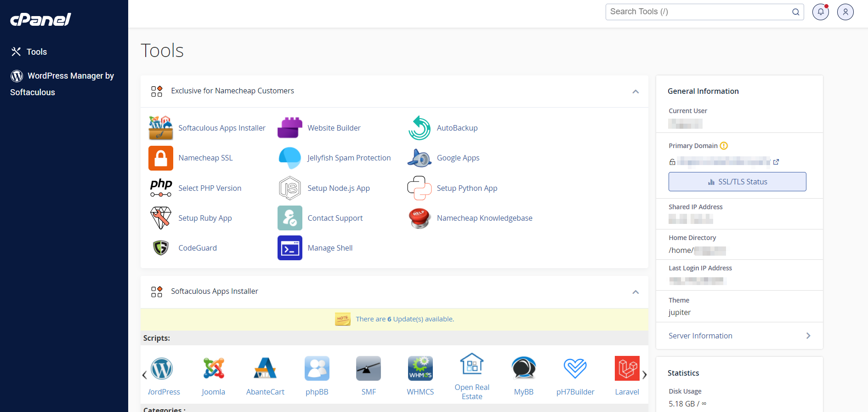This screenshot has height=412, width=868.
Task: Click the Primary Domain warning info icon
Action: (724, 146)
